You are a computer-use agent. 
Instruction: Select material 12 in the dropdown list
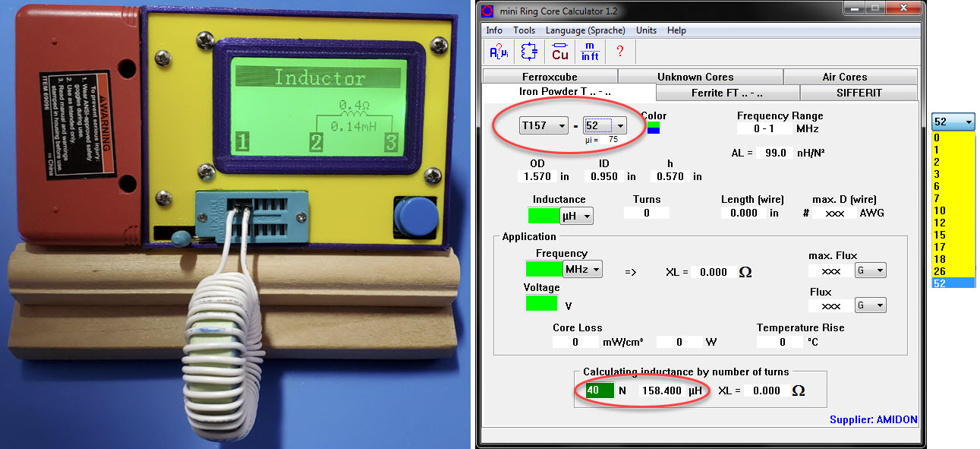953,223
